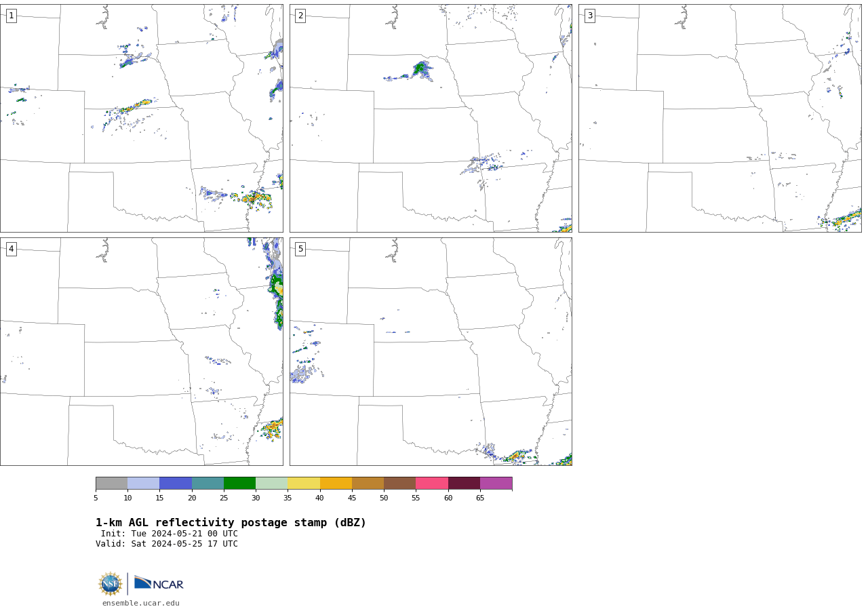Open ensemble member 5 reflectivity panel
868x611 pixels.
pyautogui.click(x=431, y=351)
